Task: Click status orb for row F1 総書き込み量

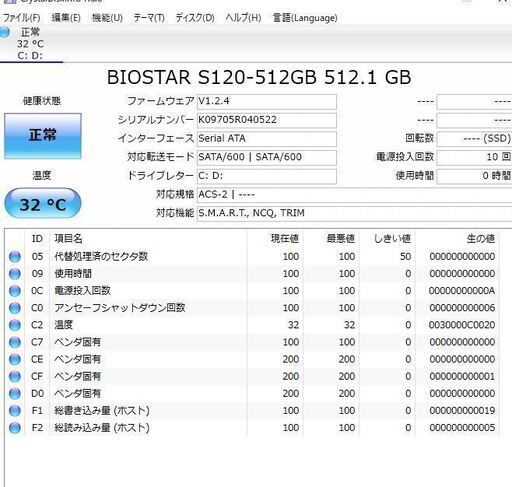Action: click(15, 411)
